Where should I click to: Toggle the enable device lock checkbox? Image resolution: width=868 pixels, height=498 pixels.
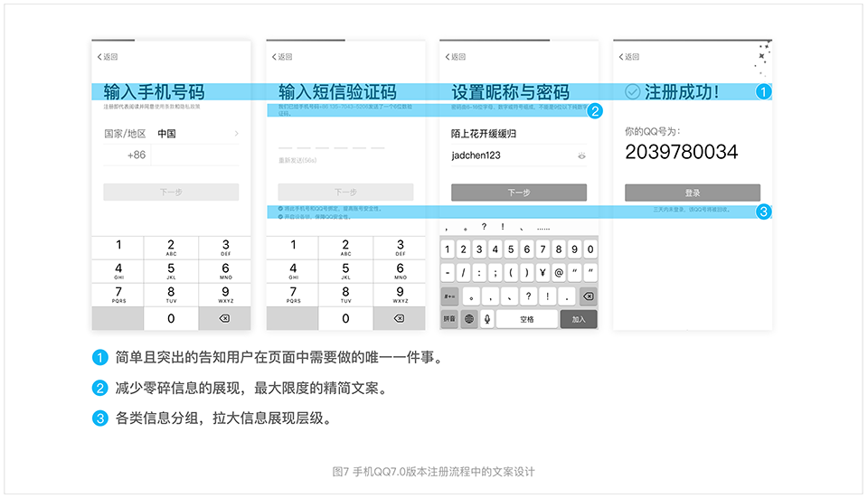click(281, 217)
